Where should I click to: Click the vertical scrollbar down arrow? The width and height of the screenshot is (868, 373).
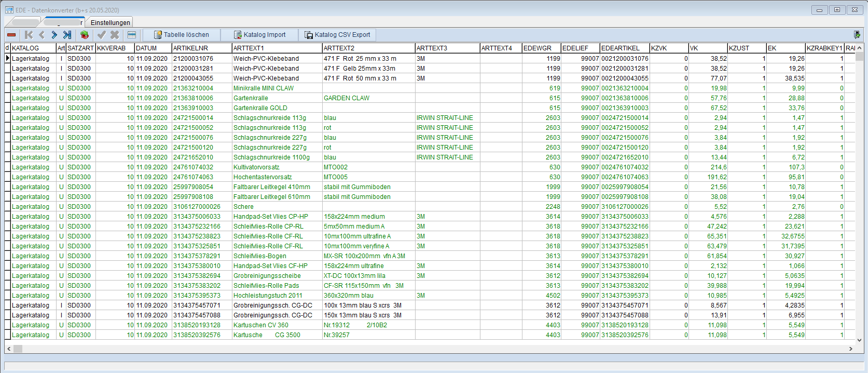point(859,340)
